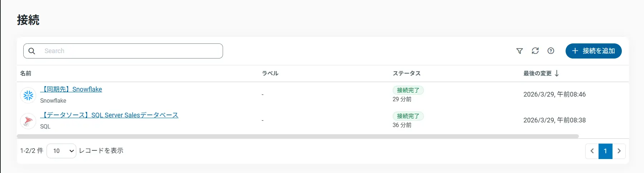644x173 pixels.
Task: Go to previous page arrow
Action: pyautogui.click(x=592, y=151)
